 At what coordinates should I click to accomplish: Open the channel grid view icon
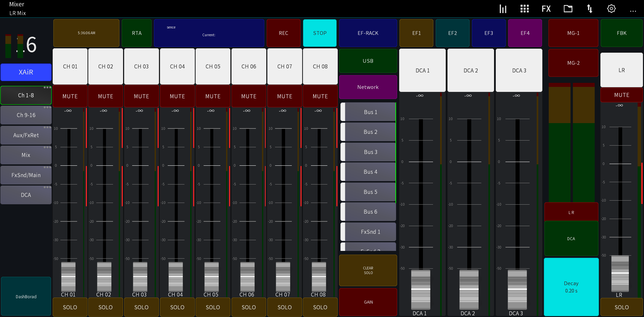click(x=524, y=9)
